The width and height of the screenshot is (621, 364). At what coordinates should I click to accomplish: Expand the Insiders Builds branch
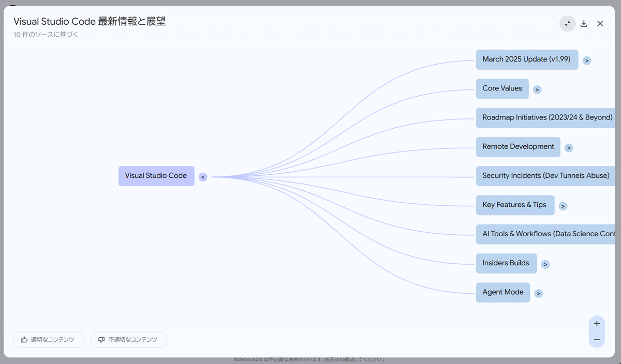coord(545,264)
